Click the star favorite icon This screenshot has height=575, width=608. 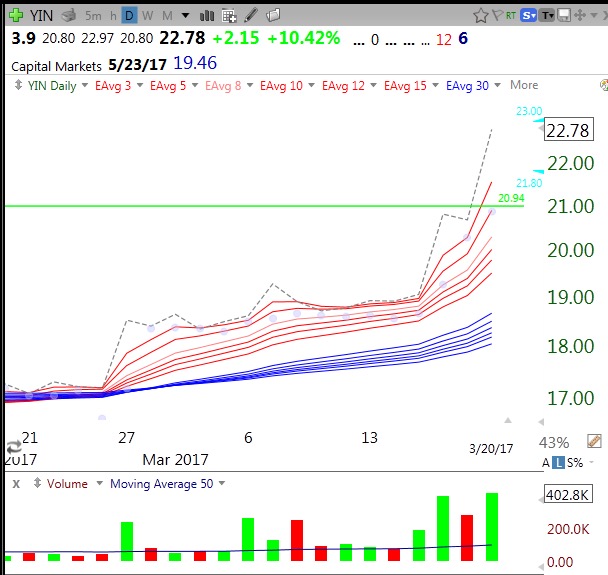tap(480, 16)
